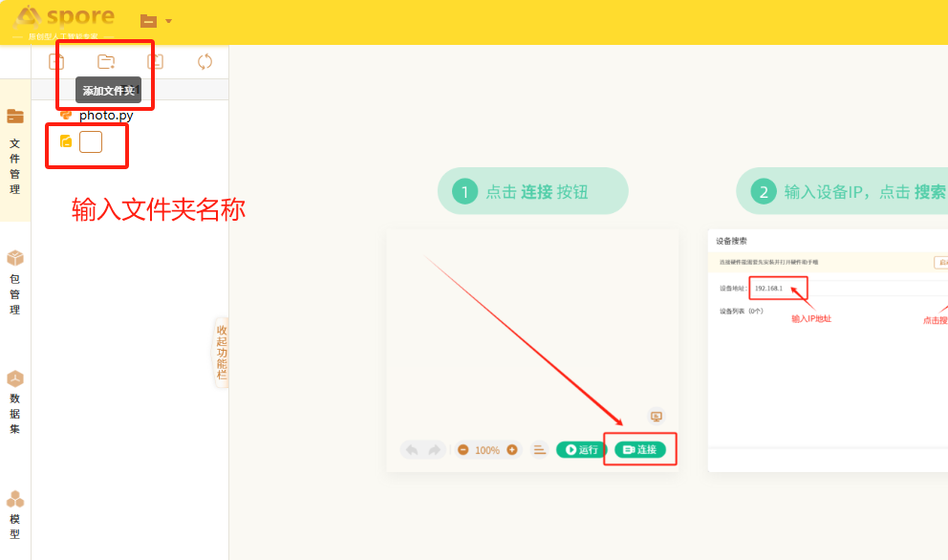Viewport: 948px width, 560px height.
Task: Click the undo arrow icon
Action: click(412, 449)
